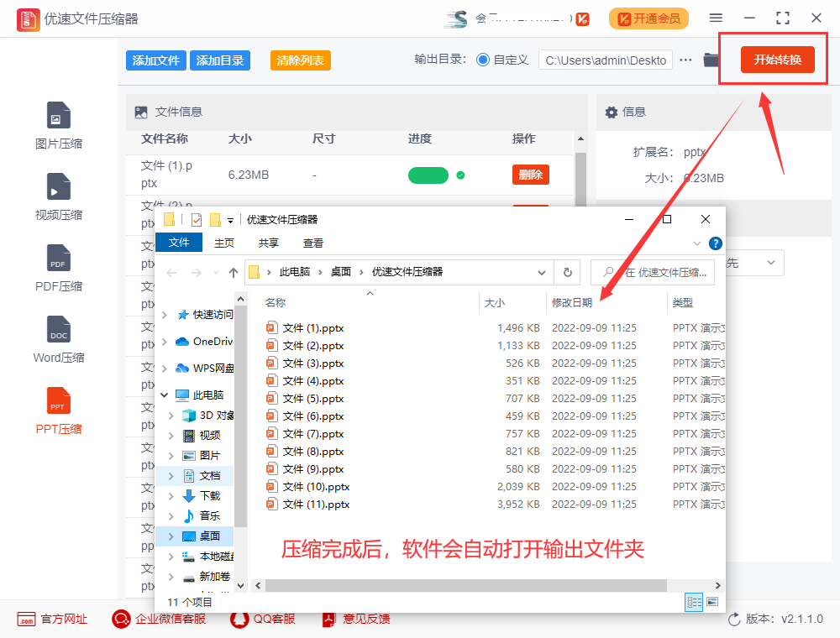
Task: Switch Explorer to details view icon
Action: (x=695, y=602)
